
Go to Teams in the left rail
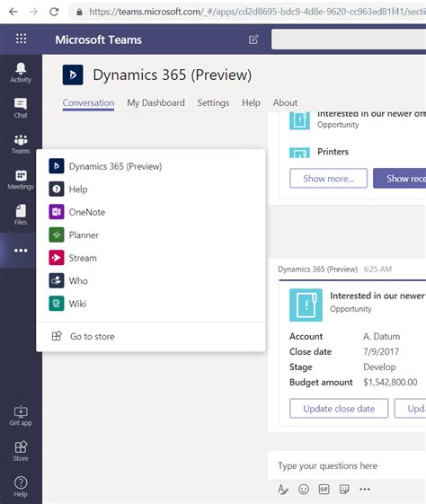coord(21,144)
